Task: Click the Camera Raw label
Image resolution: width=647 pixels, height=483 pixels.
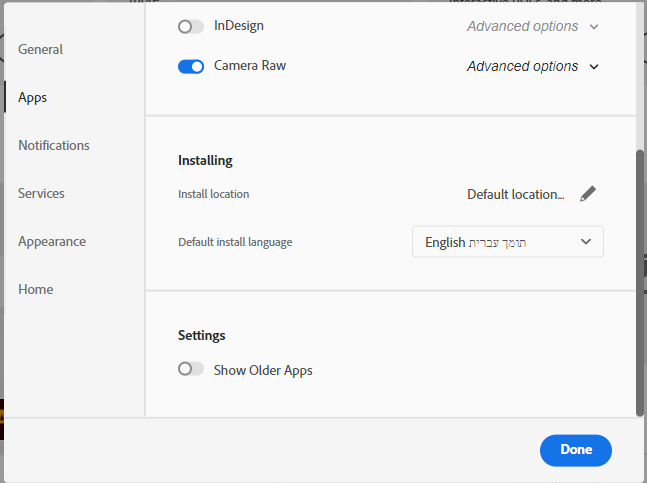Action: coord(250,66)
